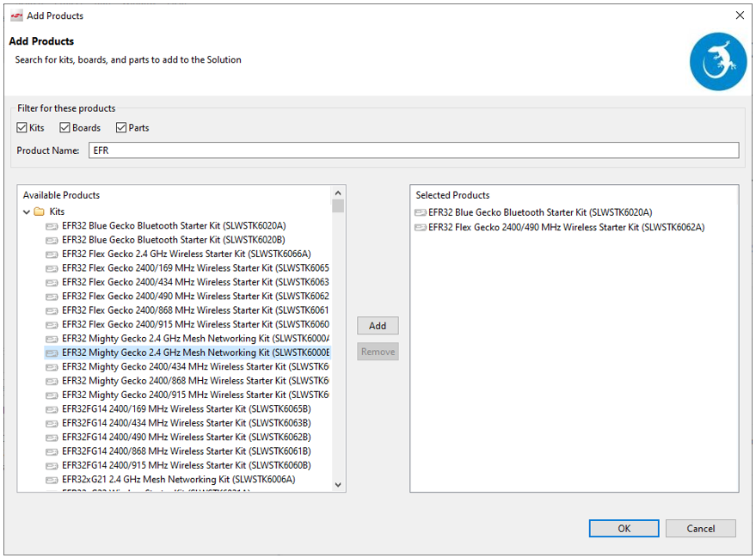Disable the Parts filter checkbox
The height and width of the screenshot is (558, 756).
tap(121, 128)
